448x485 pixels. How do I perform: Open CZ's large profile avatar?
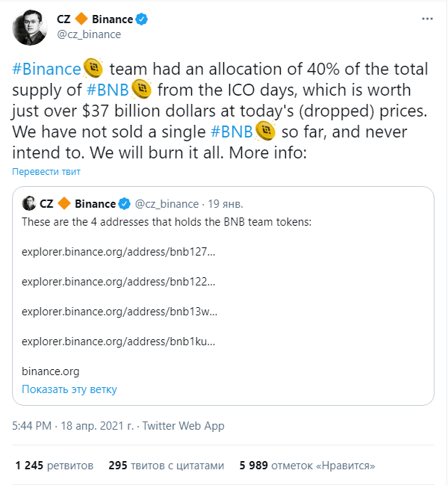coord(30,28)
